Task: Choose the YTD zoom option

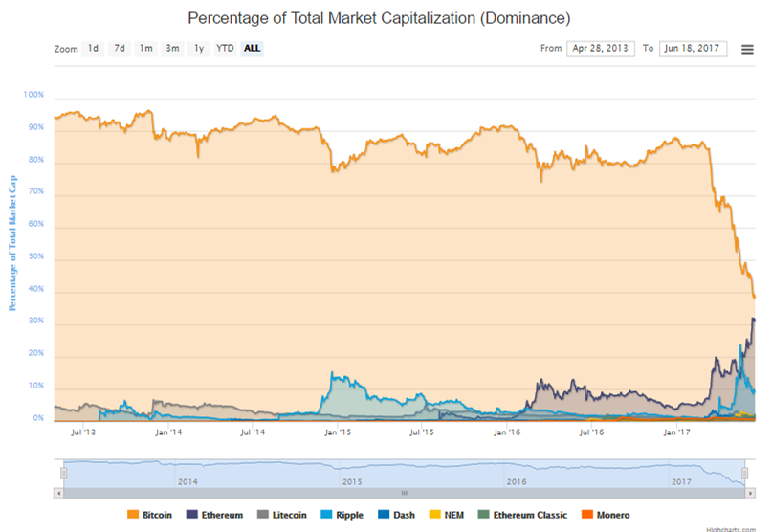Action: 225,48
